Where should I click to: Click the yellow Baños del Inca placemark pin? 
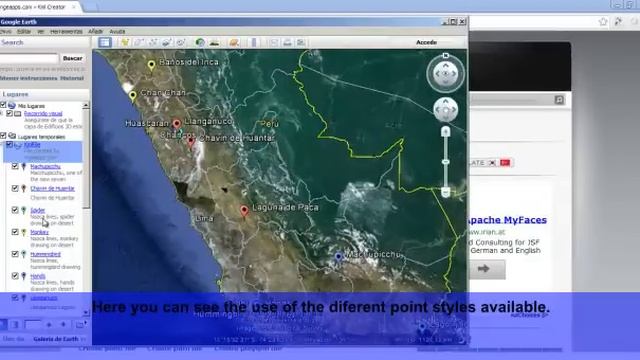pos(151,65)
